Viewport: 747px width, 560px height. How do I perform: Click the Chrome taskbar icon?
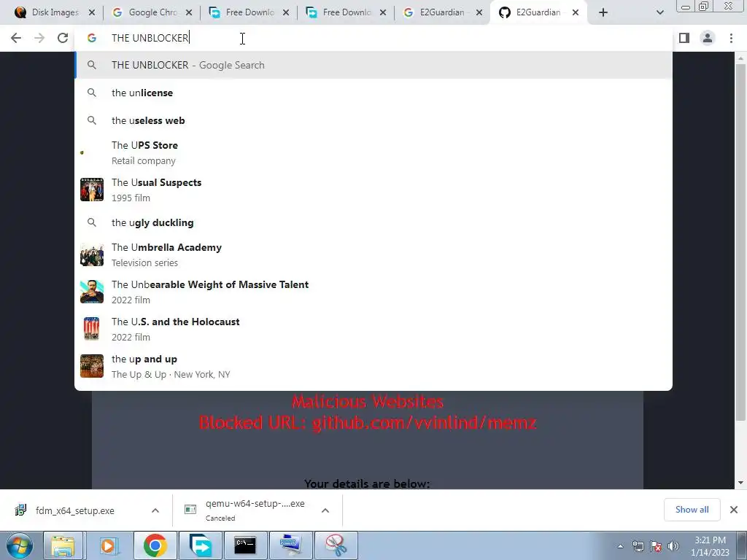[155, 545]
